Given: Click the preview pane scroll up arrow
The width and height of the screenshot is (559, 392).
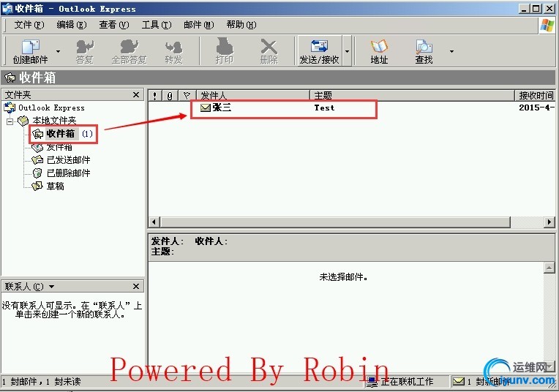Looking at the screenshot, I should 549,268.
